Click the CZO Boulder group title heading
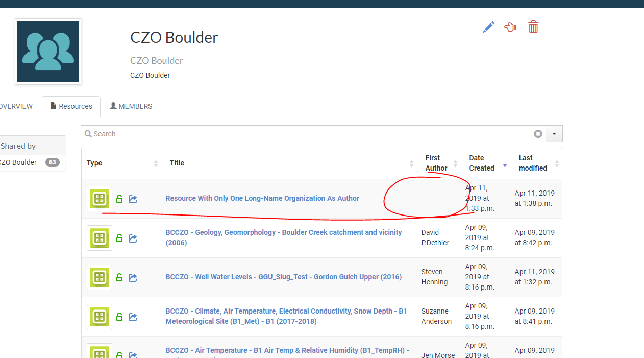The image size is (644, 358). 174,37
